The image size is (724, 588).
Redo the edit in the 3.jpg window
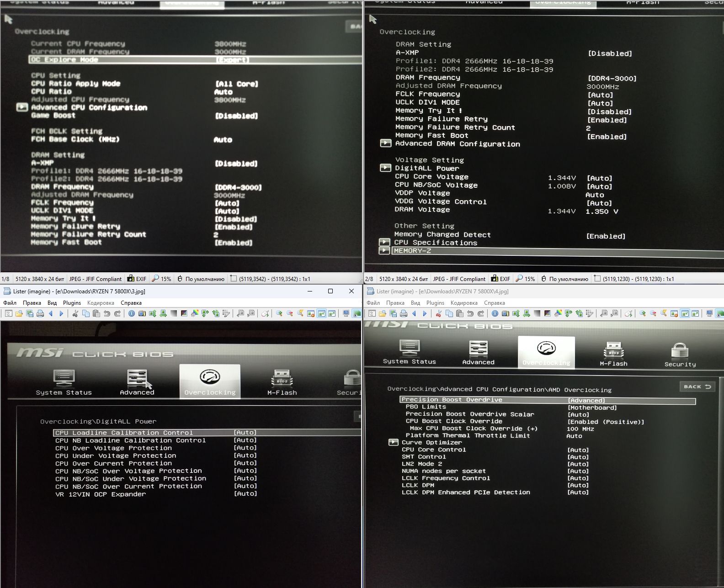point(117,313)
